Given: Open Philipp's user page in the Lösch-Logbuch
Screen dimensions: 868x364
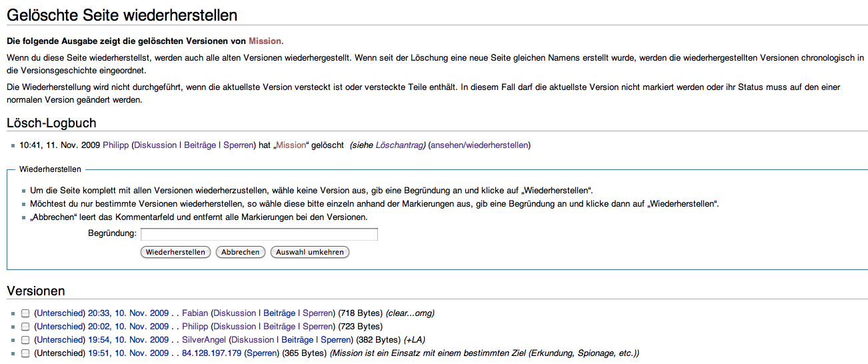Looking at the screenshot, I should (115, 145).
